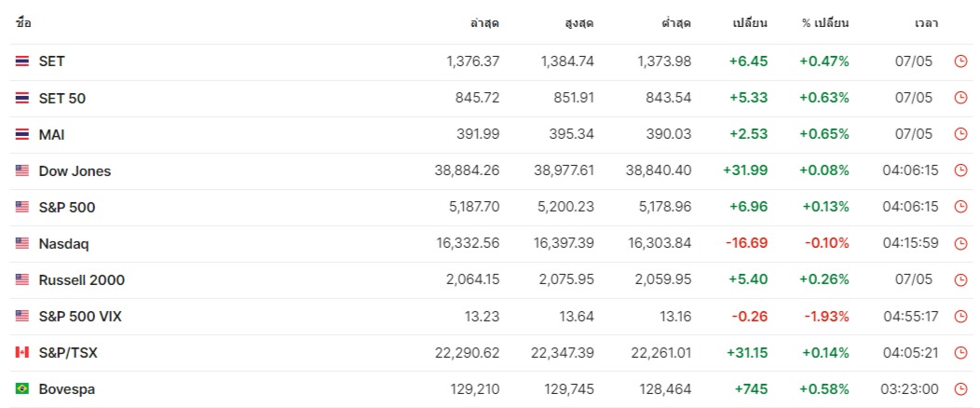
Task: Sort by the สูงสุด column header
Action: point(578,23)
